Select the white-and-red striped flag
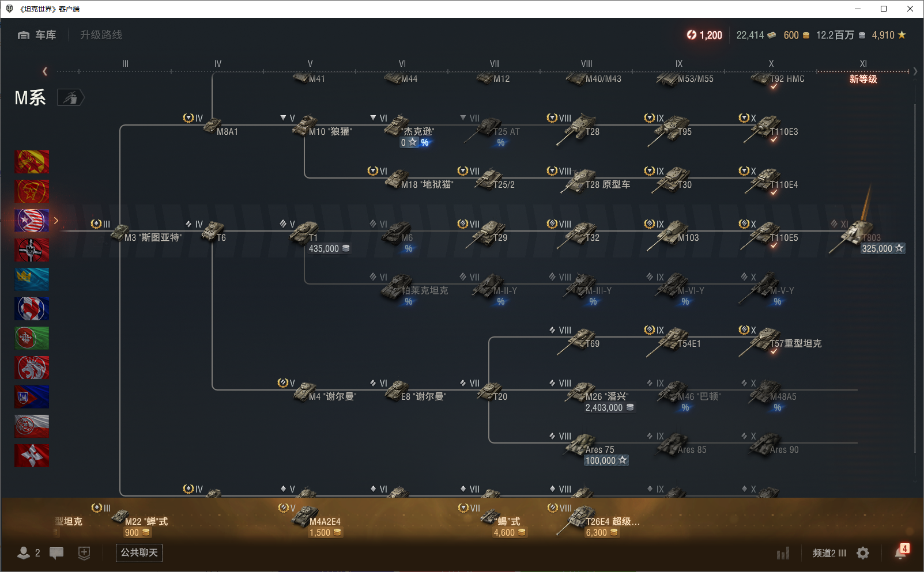The height and width of the screenshot is (572, 924). coord(32,426)
